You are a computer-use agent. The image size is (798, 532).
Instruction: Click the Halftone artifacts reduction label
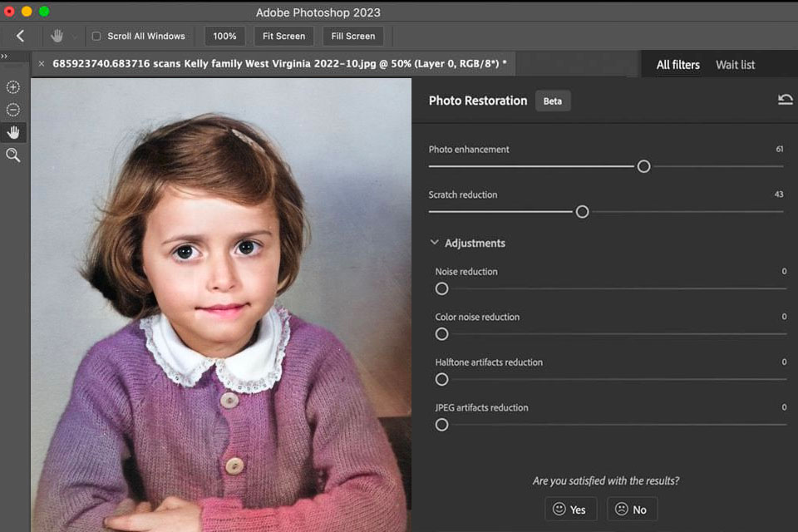[x=489, y=362]
